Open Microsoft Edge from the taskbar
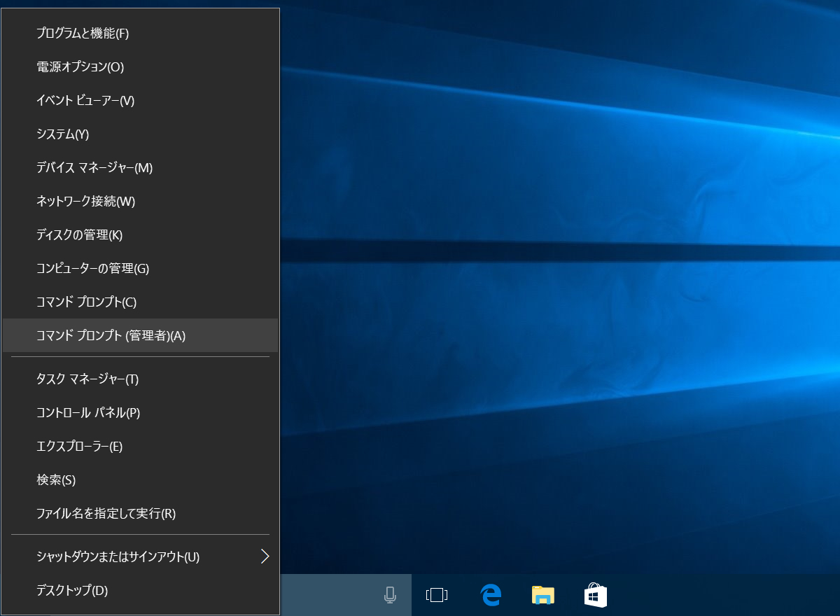This screenshot has height=616, width=840. click(490, 595)
